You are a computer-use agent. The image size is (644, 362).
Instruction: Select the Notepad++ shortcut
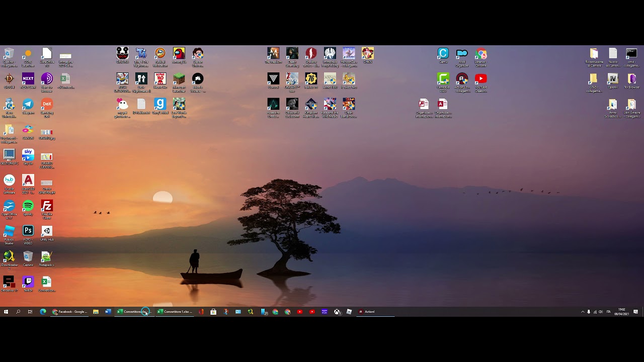coord(47,259)
